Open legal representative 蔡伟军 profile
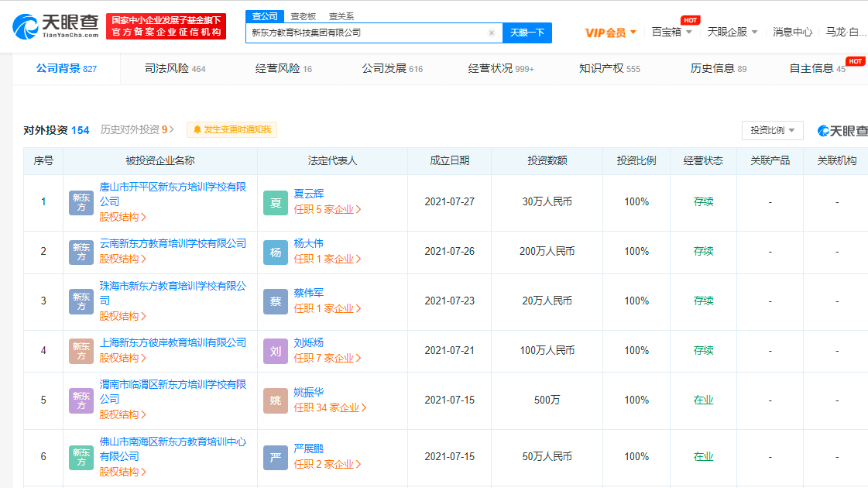Viewport: 868px width, 488px height. click(308, 293)
